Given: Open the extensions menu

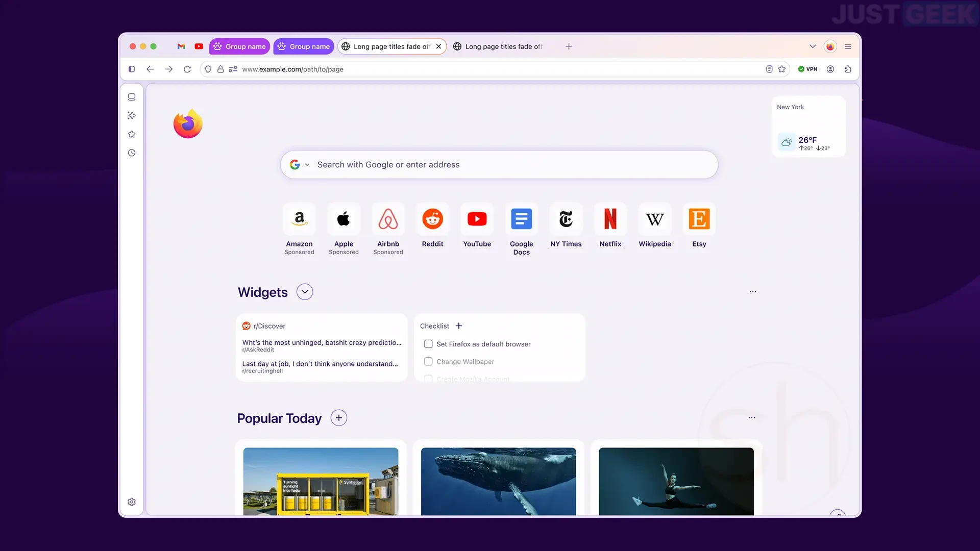Looking at the screenshot, I should click(x=848, y=69).
